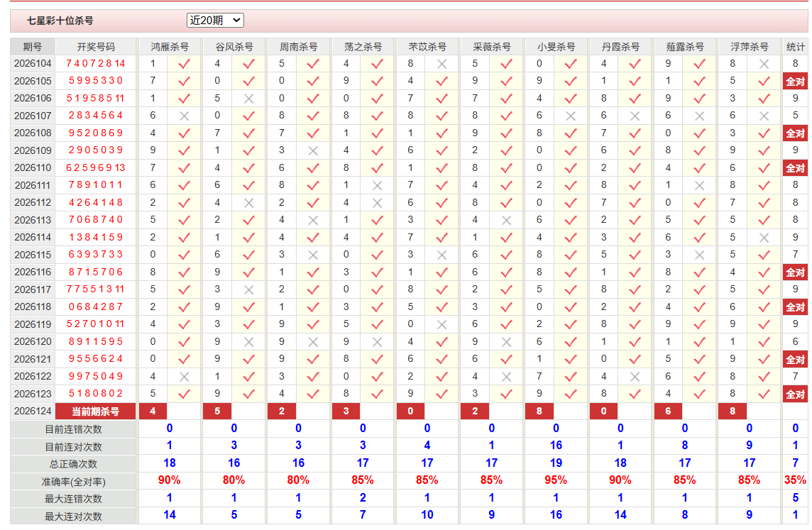Click the 荡之杀号 column header
The width and height of the screenshot is (812, 530).
tap(363, 47)
